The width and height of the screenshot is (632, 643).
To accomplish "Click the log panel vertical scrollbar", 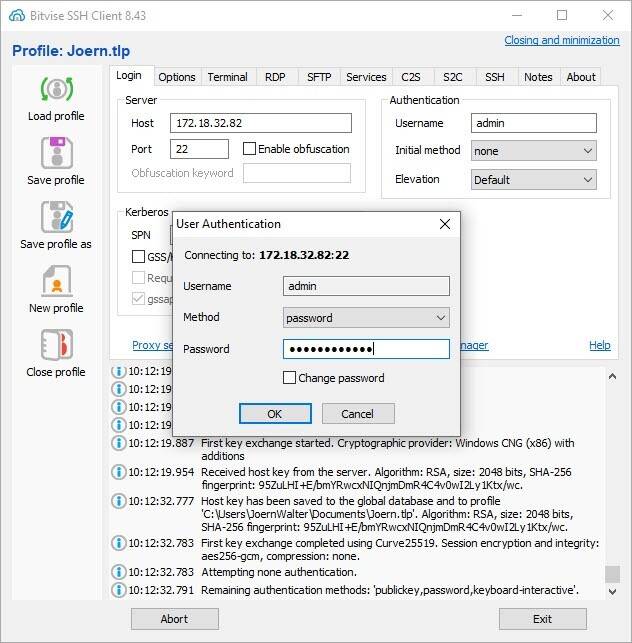I will pyautogui.click(x=612, y=480).
